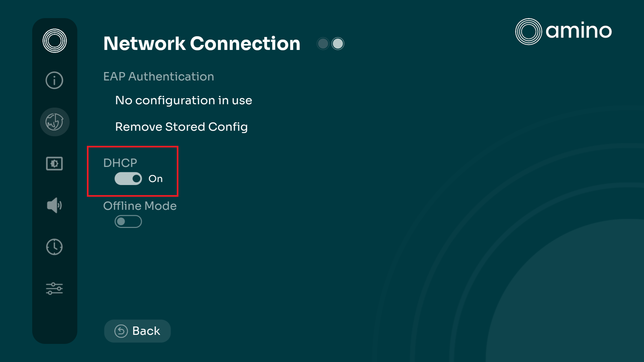Enable the Offline Mode switch
Viewport: 644px width, 362px height.
click(128, 222)
